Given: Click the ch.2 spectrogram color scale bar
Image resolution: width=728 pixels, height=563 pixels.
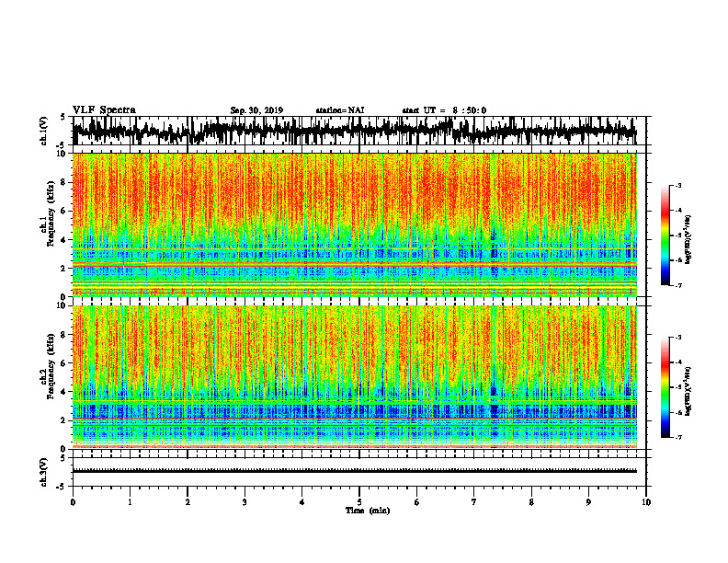Looking at the screenshot, I should point(665,387).
